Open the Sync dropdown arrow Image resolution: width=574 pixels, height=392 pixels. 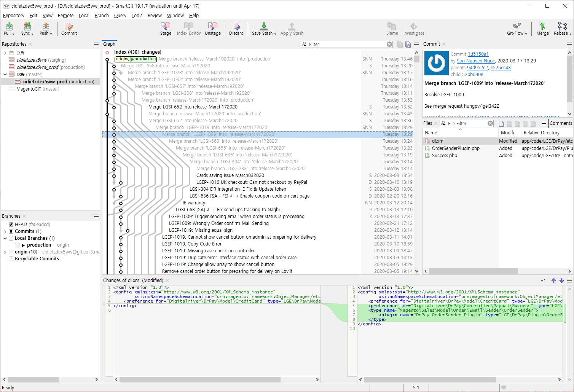[x=32, y=33]
